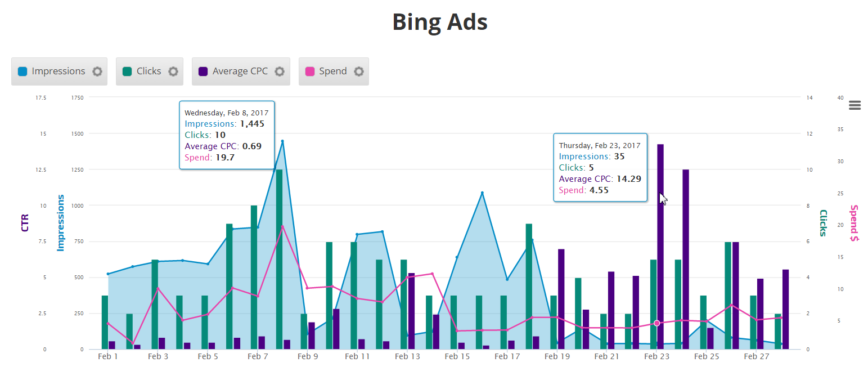Open settings gear for Impressions series
Image resolution: width=868 pixels, height=380 pixels.
[97, 71]
